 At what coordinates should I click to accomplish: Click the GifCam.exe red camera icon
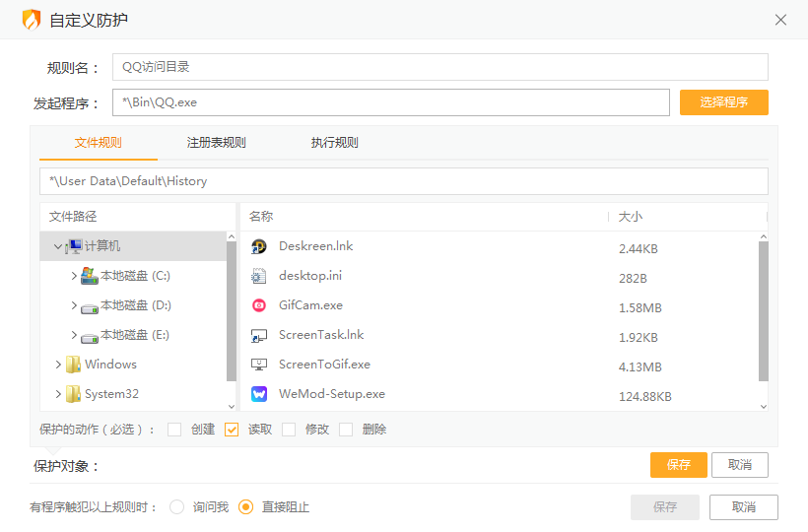click(x=259, y=305)
